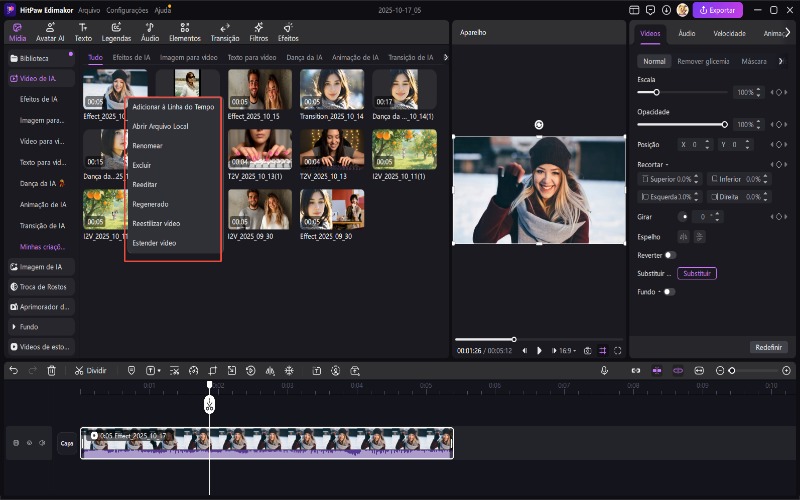The height and width of the screenshot is (500, 800).
Task: Open the Filtros panel
Action: [x=259, y=32]
